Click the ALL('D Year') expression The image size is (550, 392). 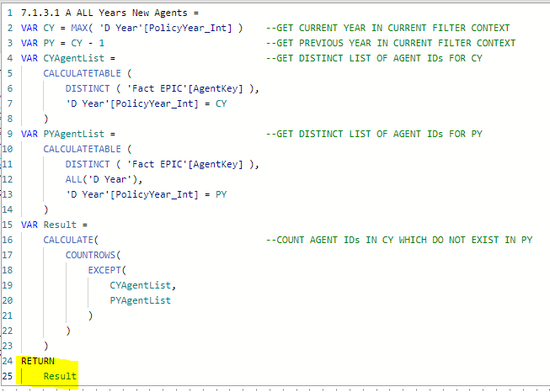click(x=104, y=179)
